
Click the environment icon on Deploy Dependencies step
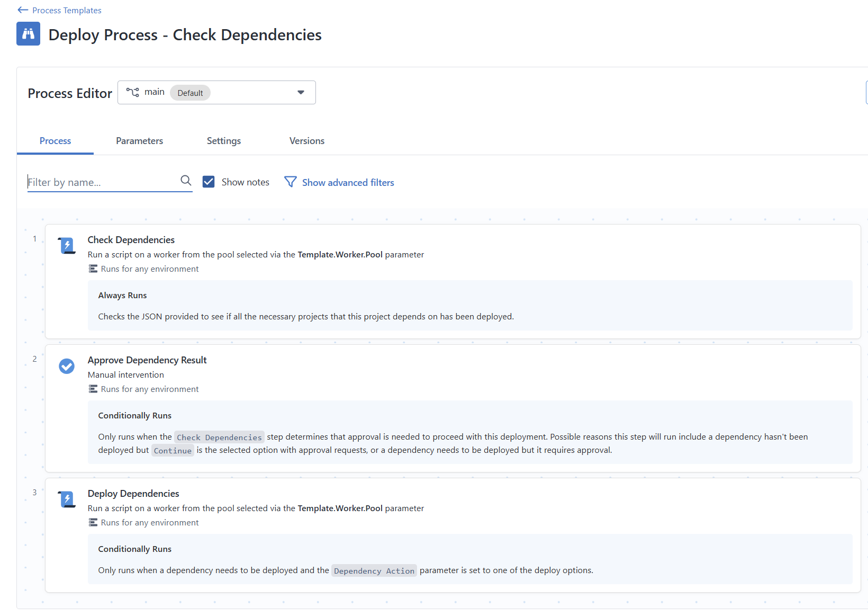[x=93, y=522]
